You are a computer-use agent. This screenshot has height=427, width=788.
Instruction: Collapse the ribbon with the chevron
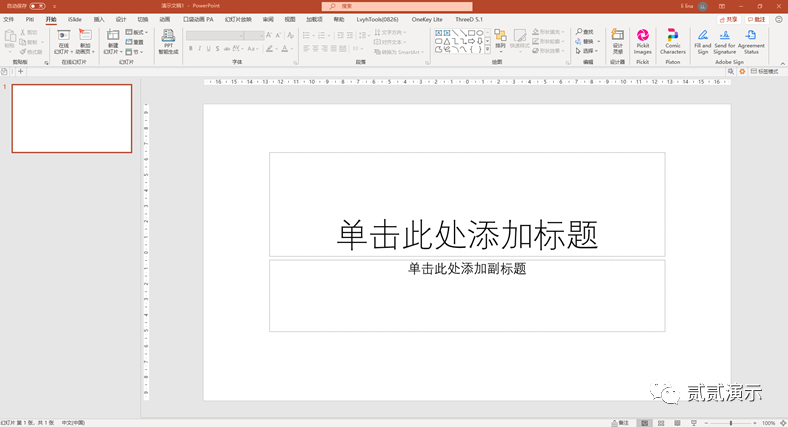coord(782,63)
